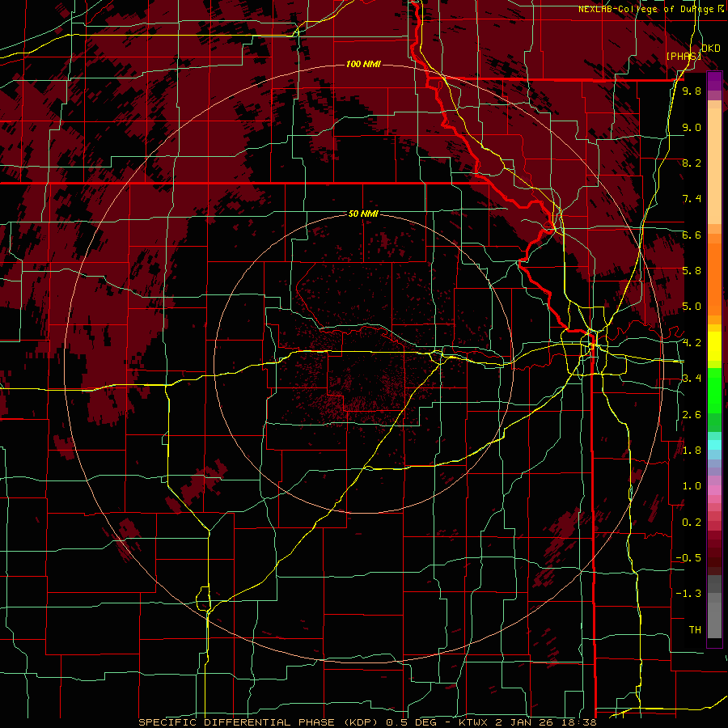728x728 pixels.
Task: Click the 5.8 value on the color scale
Action: click(692, 271)
